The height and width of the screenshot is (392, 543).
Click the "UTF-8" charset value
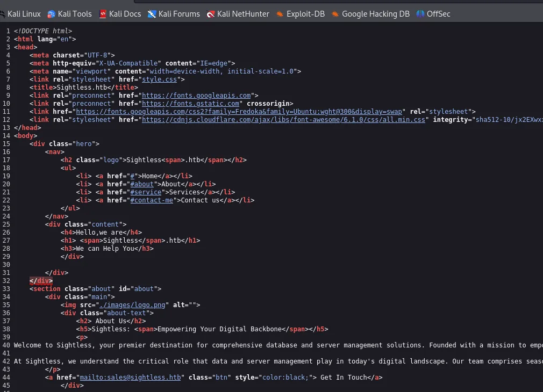click(97, 55)
